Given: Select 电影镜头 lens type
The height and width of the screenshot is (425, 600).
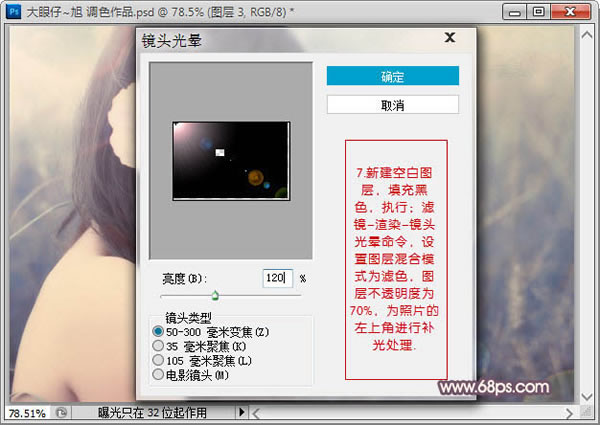Looking at the screenshot, I should (x=157, y=373).
